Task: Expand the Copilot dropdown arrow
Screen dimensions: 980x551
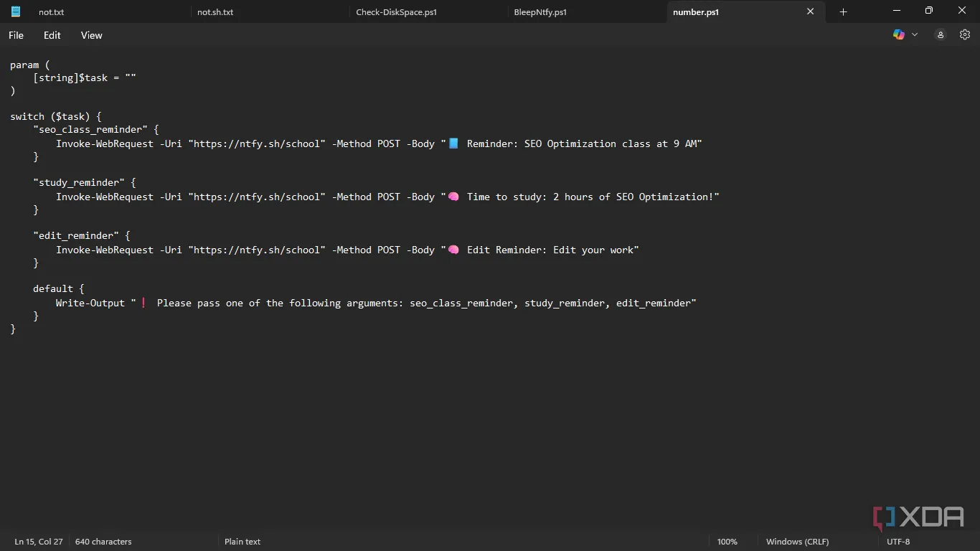Action: click(915, 34)
